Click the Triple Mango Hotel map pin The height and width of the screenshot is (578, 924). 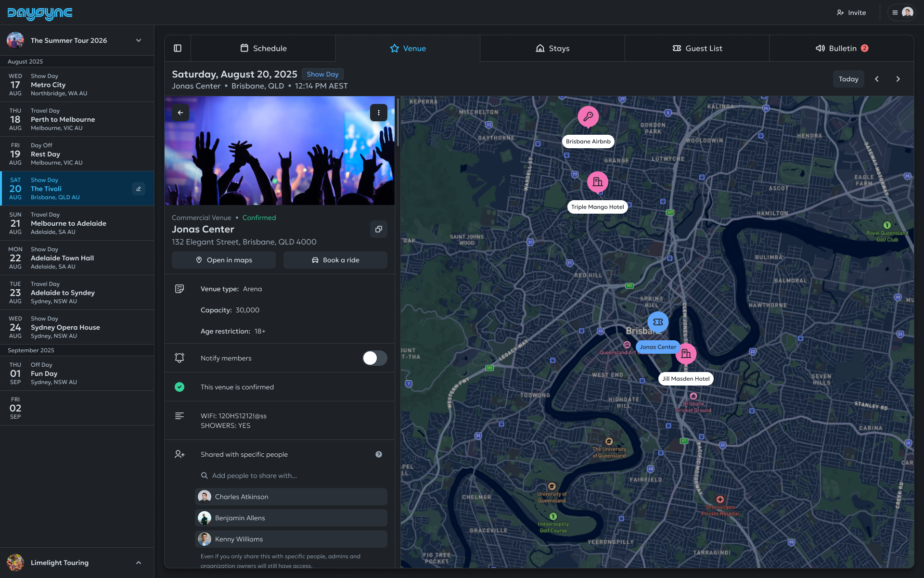598,182
